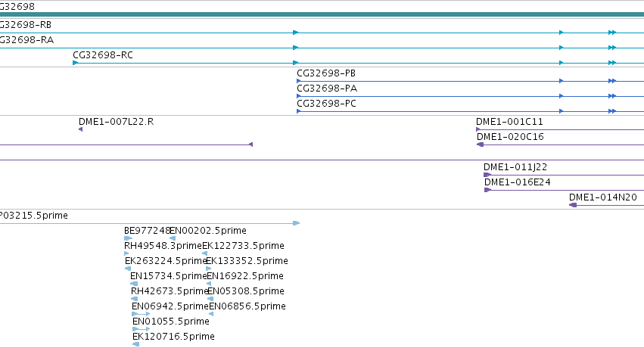Select the CG32698-PB protein feature label
The image size is (644, 348).
(326, 73)
